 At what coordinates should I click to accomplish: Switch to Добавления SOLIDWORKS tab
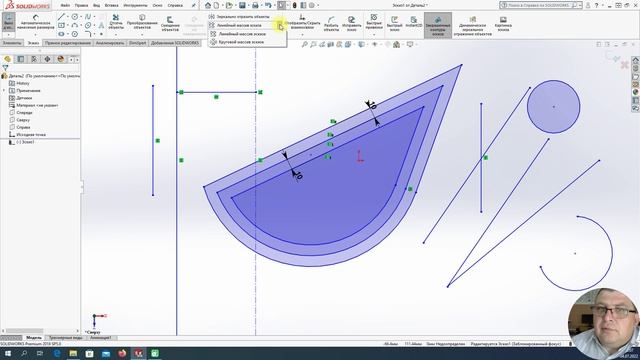pos(175,43)
